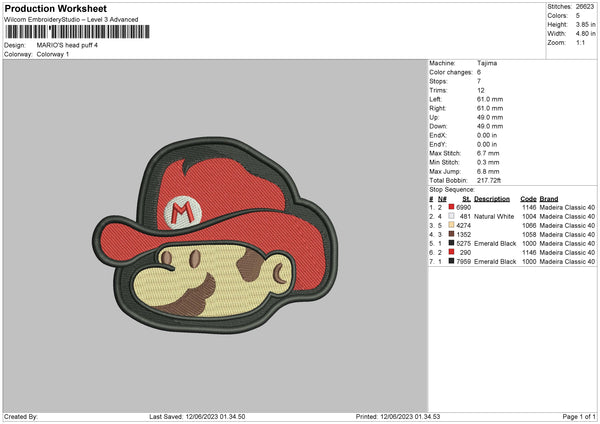Click stitch count '4274' in stop row 3
The height and width of the screenshot is (424, 600).
point(463,225)
